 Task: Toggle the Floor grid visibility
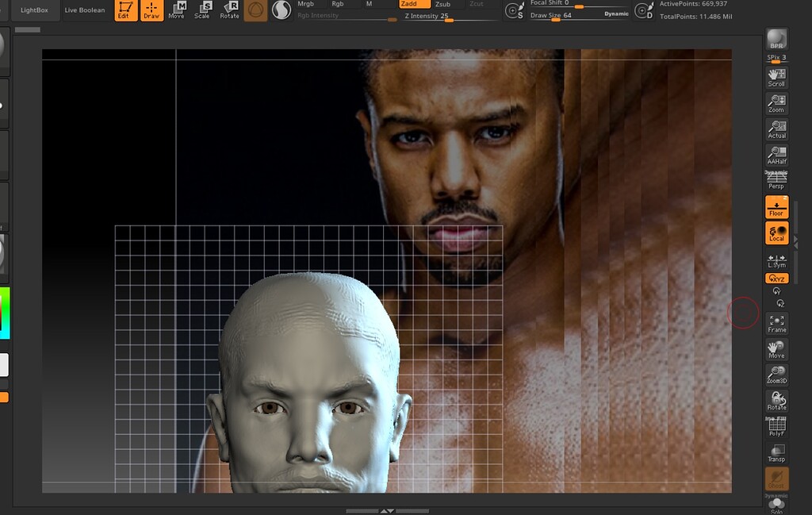point(776,208)
